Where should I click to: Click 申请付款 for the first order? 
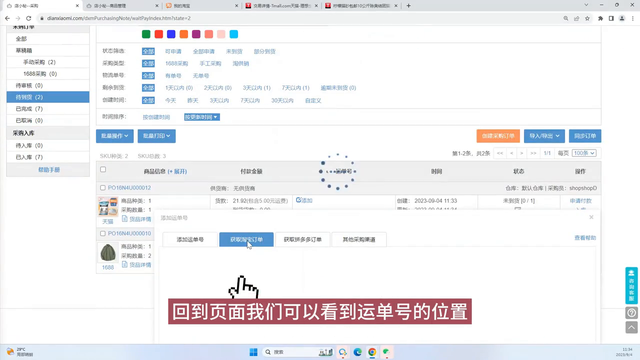point(580,201)
